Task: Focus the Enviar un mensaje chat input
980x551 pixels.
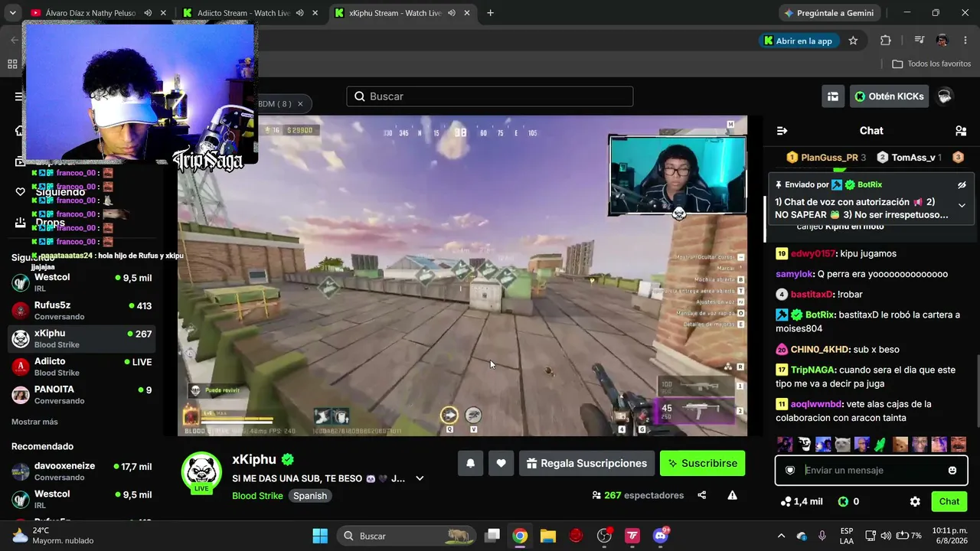Action: click(x=871, y=471)
